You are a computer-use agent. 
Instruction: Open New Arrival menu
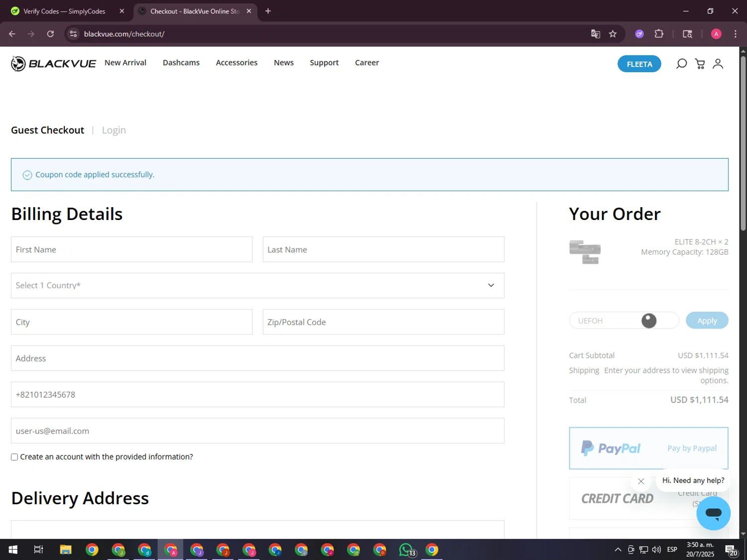click(125, 63)
